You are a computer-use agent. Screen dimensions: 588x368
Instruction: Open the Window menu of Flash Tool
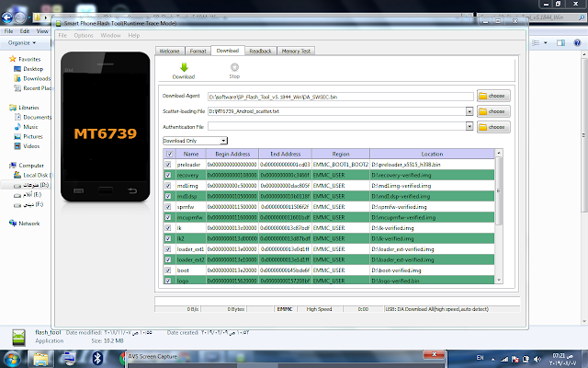pos(110,35)
